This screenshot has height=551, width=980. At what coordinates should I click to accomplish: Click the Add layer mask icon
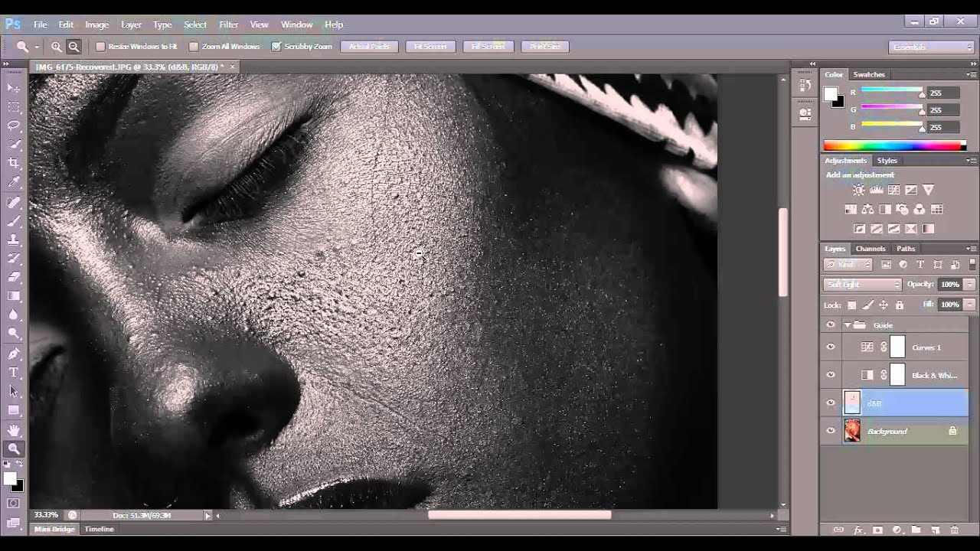tap(877, 530)
